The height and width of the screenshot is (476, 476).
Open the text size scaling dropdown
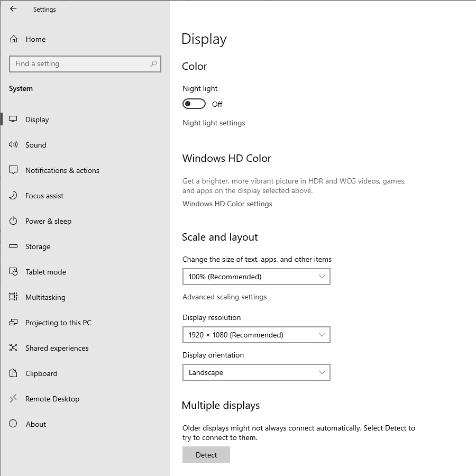[256, 277]
